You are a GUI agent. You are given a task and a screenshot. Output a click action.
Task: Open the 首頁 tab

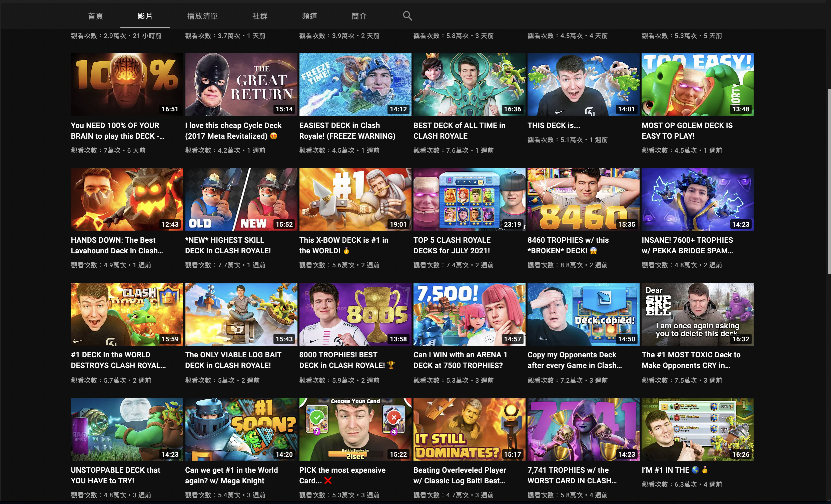click(95, 16)
